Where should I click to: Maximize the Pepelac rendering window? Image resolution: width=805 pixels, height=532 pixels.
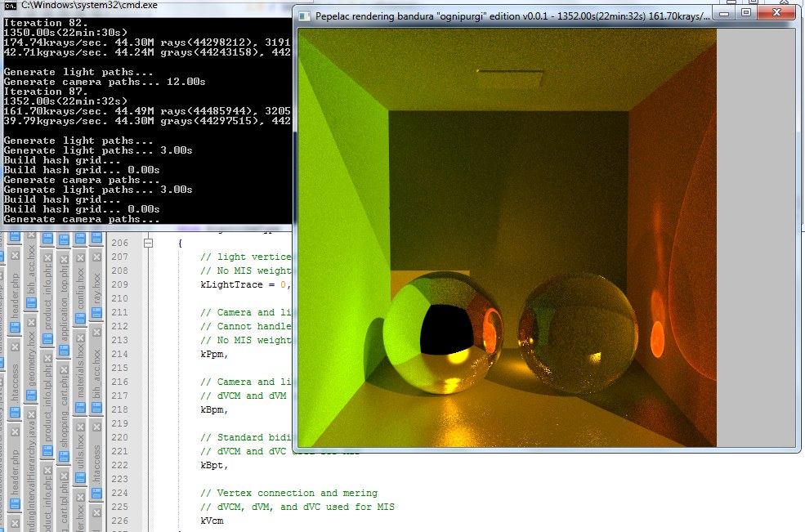pos(745,14)
